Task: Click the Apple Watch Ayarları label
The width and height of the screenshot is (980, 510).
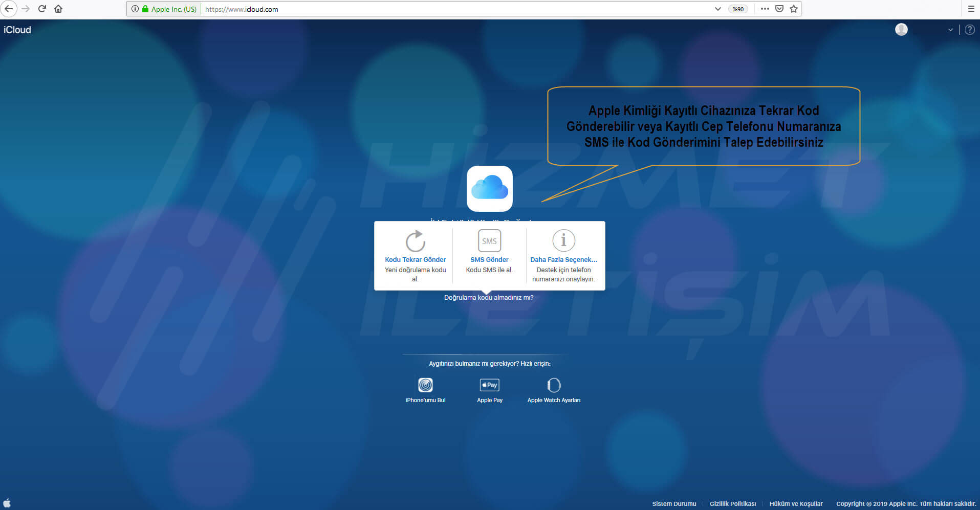Action: [x=554, y=400]
